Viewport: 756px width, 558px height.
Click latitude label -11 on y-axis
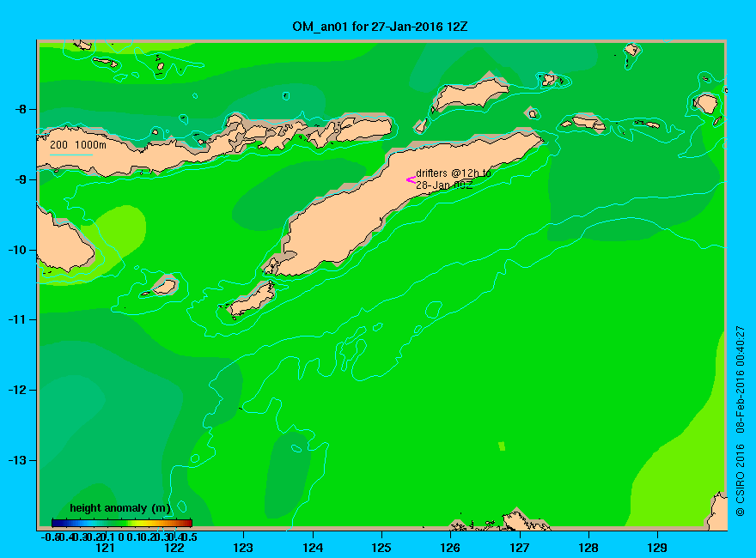point(18,319)
